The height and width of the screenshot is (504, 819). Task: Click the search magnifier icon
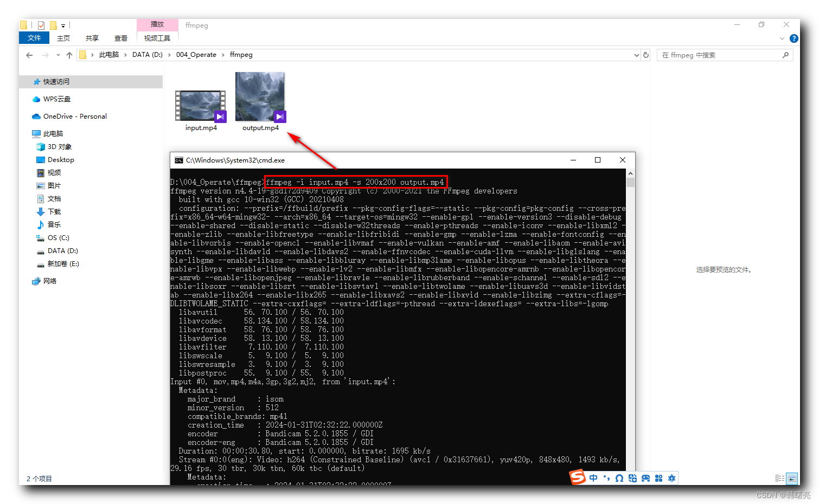(785, 55)
